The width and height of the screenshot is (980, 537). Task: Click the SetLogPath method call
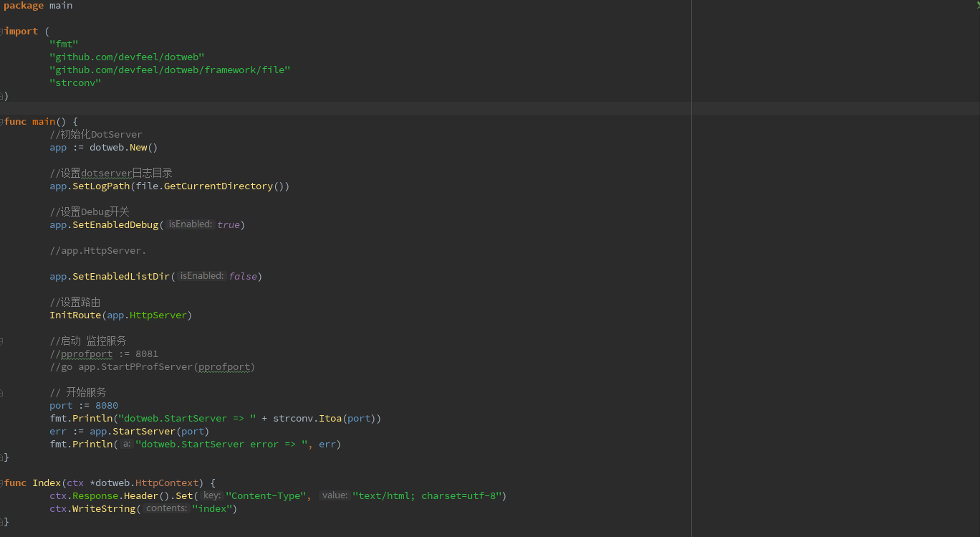coord(101,186)
